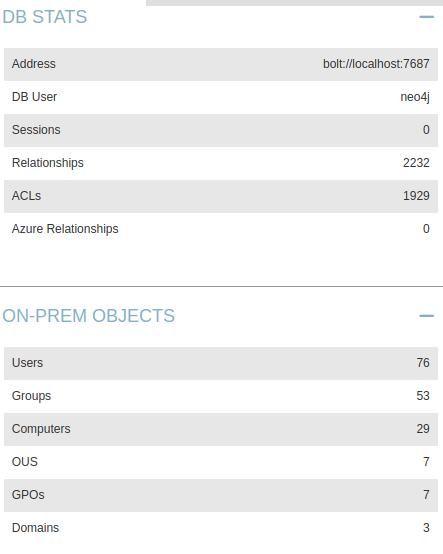Select the Relationships row
The image size is (443, 554).
coord(221,163)
